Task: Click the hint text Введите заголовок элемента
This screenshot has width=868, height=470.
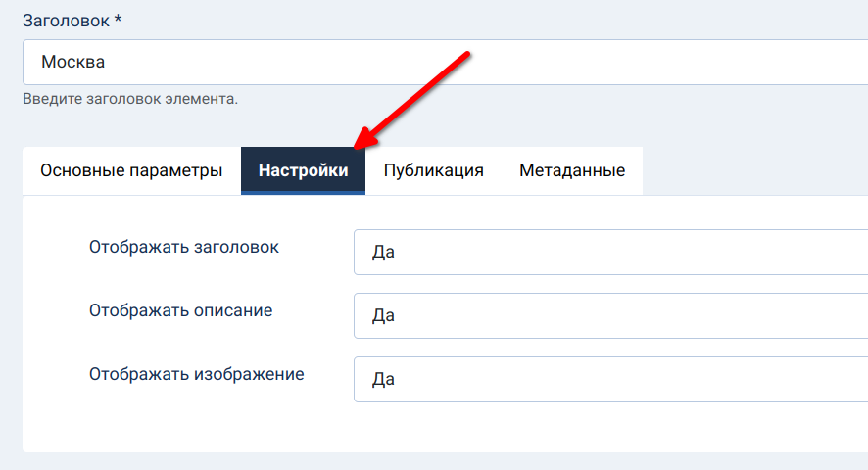Action: [129, 99]
